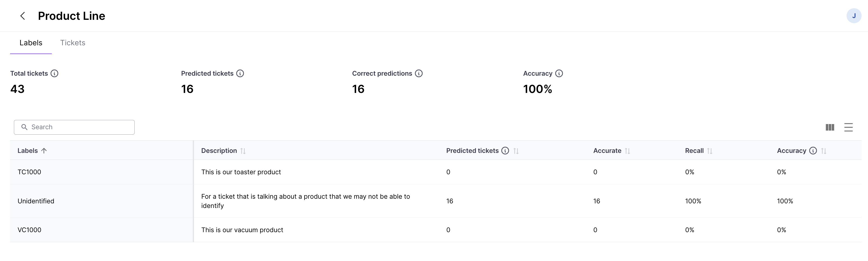This screenshot has width=868, height=261.
Task: Show info for summary Accuracy metric
Action: [x=559, y=73]
